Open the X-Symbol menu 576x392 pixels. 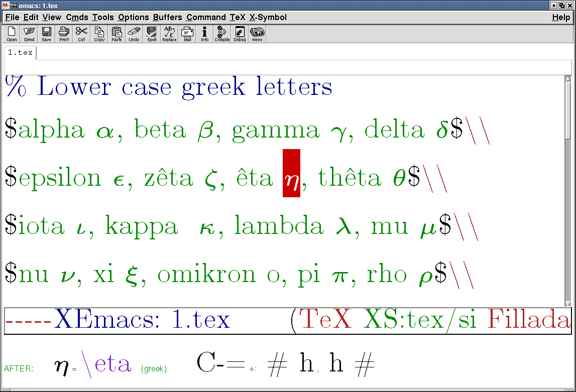(x=268, y=17)
